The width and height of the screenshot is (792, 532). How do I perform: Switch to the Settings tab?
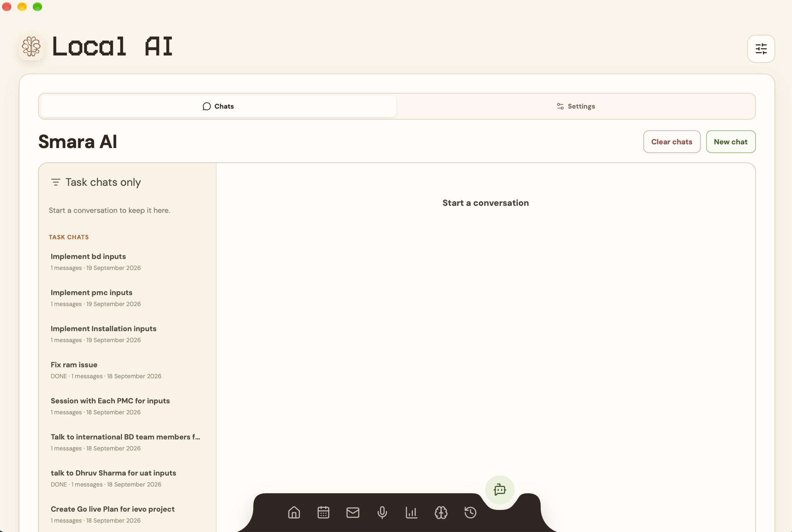(x=575, y=106)
